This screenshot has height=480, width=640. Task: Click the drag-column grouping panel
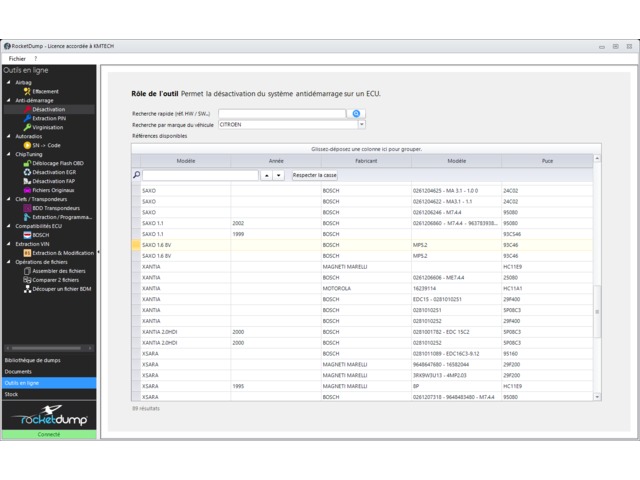click(x=366, y=149)
